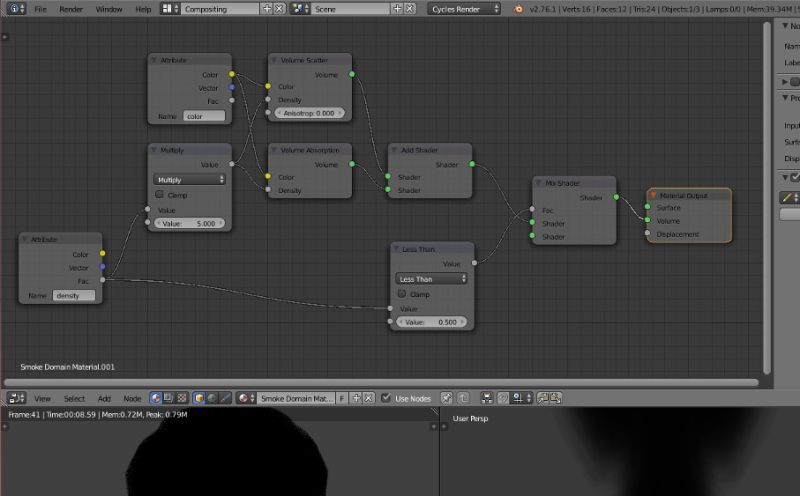The width and height of the screenshot is (800, 496).
Task: Open the node editor Add menu
Action: point(104,399)
